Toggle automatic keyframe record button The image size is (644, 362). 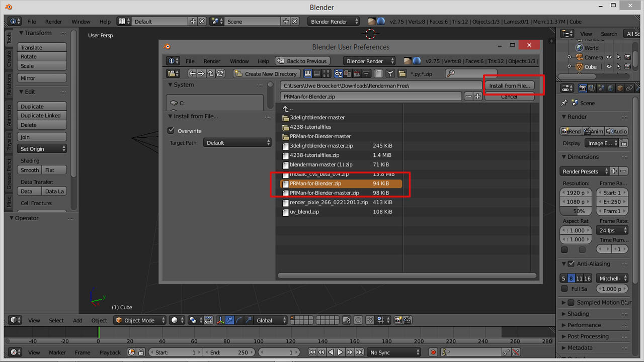tap(433, 352)
